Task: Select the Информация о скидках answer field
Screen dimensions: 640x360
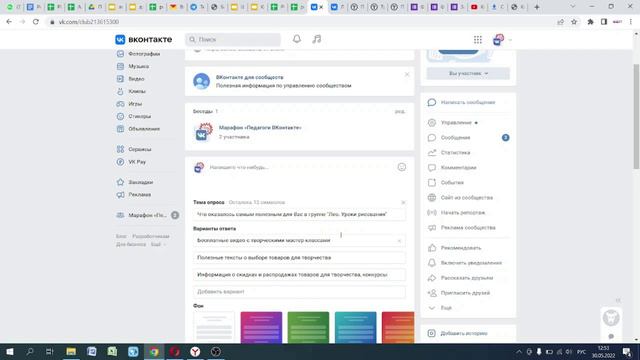Action: [300, 275]
